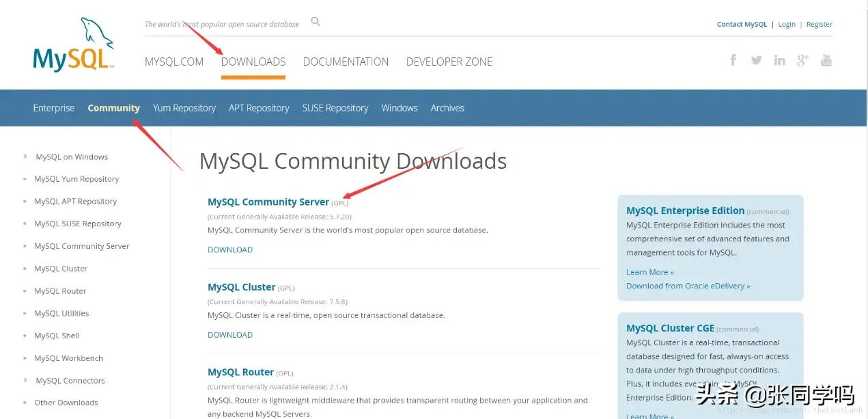Open the MySQL Enterprise Edition heading link
This screenshot has height=419, width=868.
coord(685,211)
